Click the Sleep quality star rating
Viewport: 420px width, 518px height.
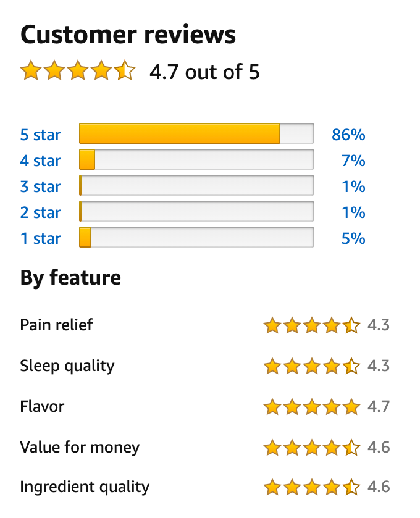[x=311, y=366]
